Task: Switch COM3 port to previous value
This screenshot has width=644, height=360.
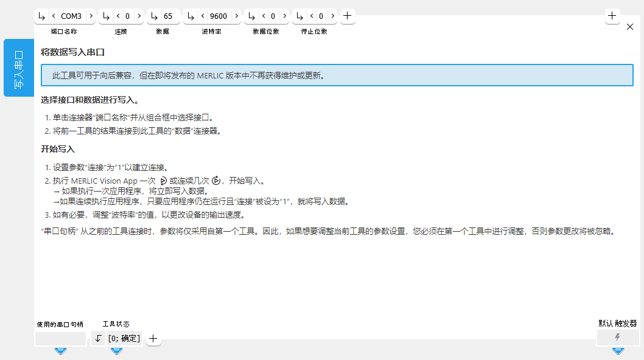Action: [54, 16]
